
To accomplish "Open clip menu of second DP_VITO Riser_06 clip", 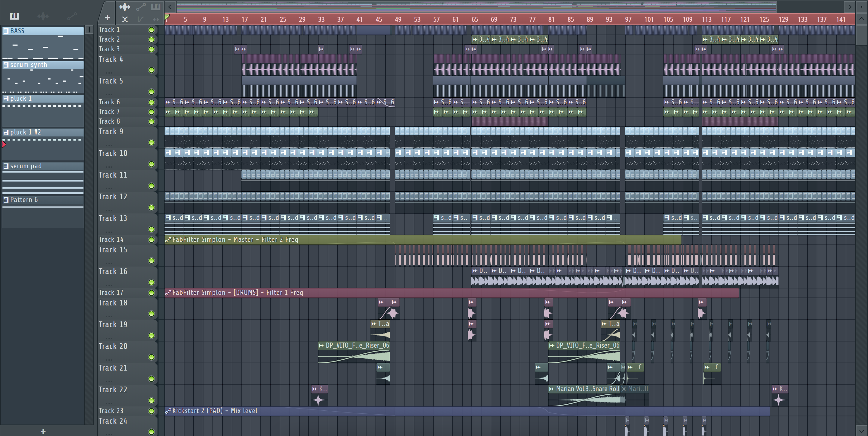I will click(552, 345).
